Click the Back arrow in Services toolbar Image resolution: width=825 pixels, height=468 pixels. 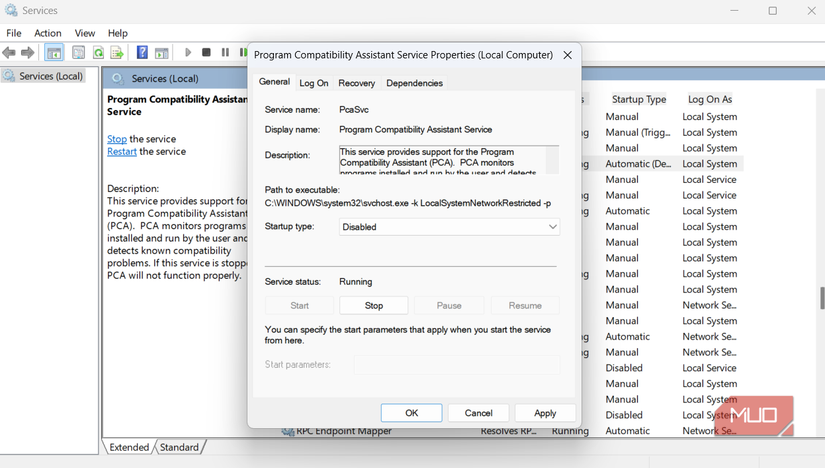tap(9, 52)
